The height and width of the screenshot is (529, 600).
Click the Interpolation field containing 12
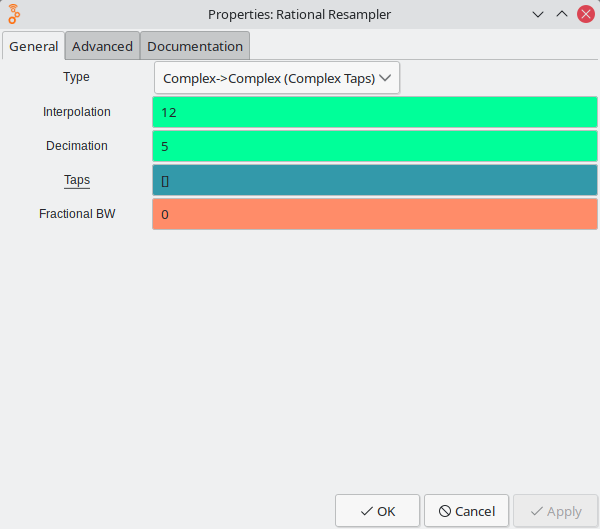(x=374, y=112)
